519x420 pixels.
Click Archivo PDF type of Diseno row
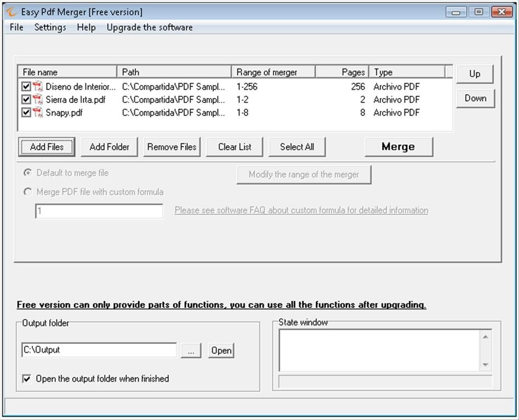(397, 87)
